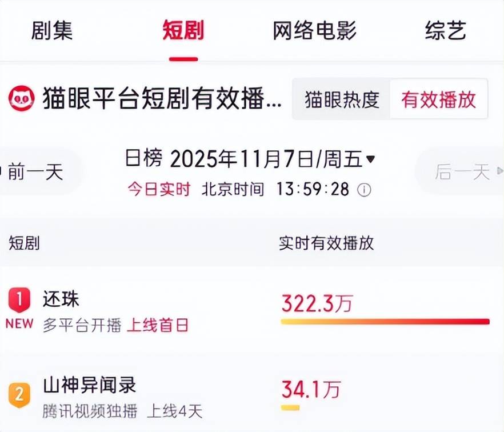This screenshot has height=432, width=504.
Task: Open the 综艺 tab
Action: click(445, 31)
